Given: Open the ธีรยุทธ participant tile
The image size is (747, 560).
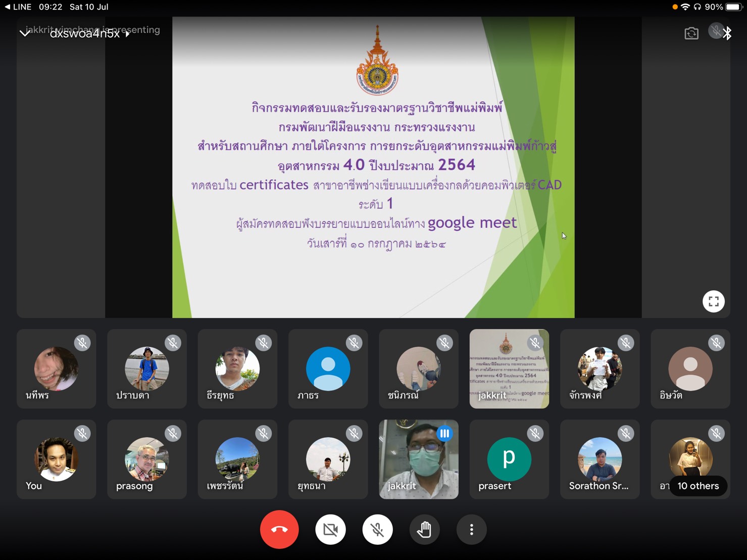Looking at the screenshot, I should [x=237, y=369].
